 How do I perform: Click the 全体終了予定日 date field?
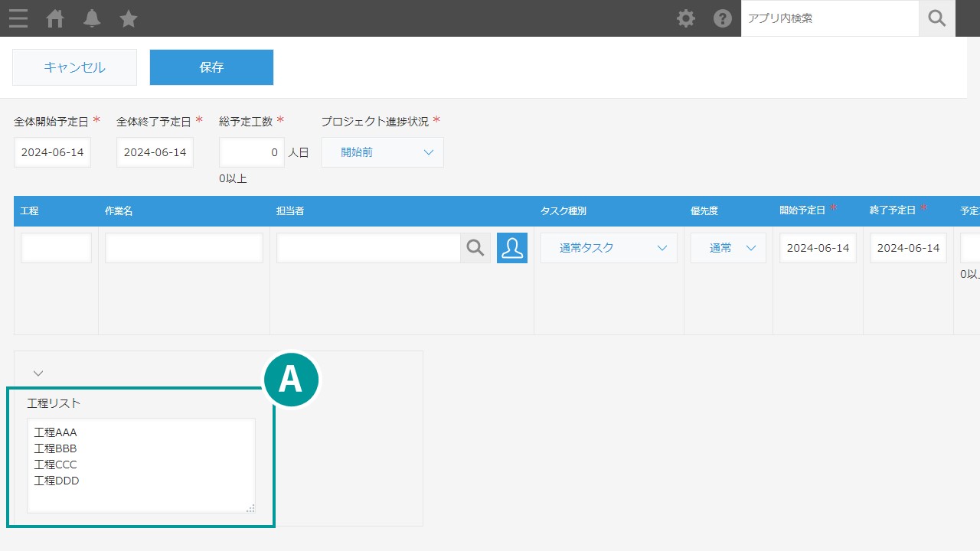pyautogui.click(x=155, y=152)
